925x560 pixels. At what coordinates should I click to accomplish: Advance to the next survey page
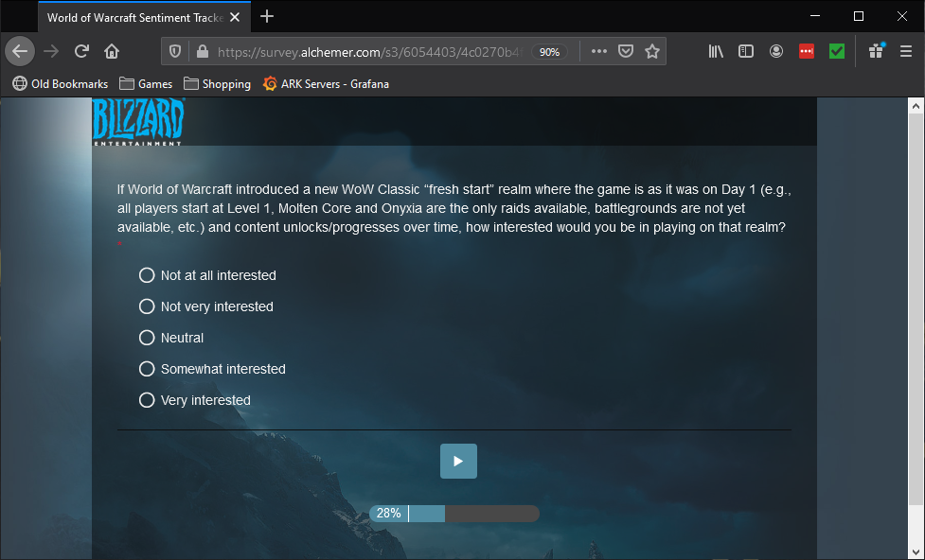[458, 461]
